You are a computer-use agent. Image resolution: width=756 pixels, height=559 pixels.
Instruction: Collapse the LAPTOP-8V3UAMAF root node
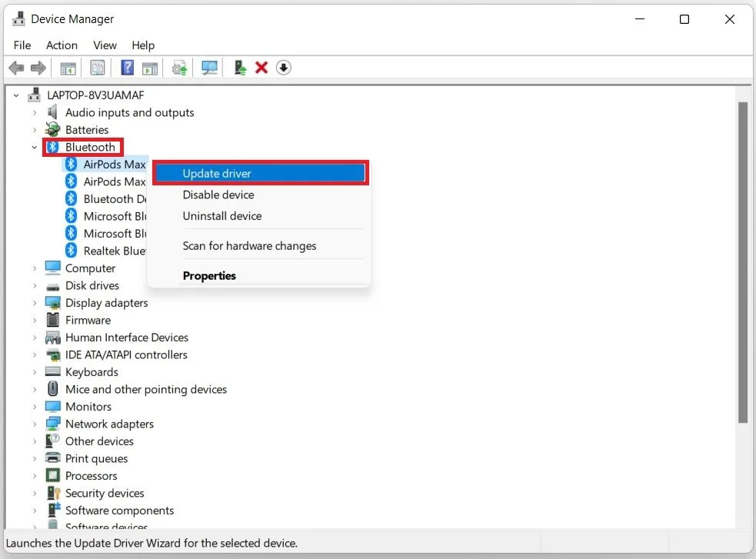pyautogui.click(x=16, y=95)
